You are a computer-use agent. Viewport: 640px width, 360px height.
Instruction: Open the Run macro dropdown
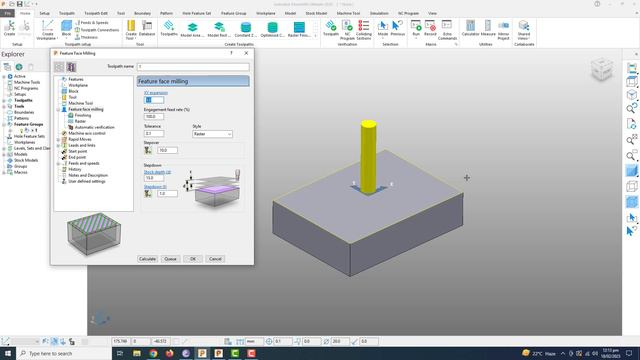tap(416, 38)
